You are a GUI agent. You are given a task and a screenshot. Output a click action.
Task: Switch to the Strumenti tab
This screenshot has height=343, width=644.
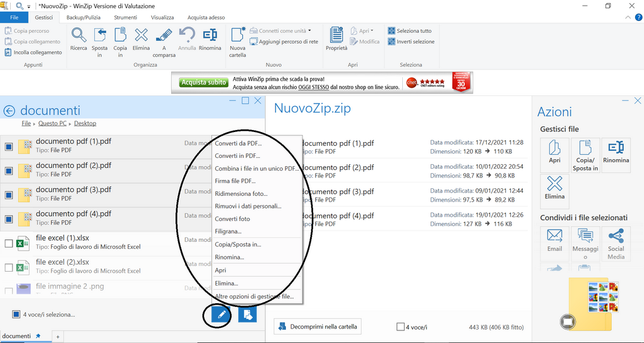click(126, 17)
